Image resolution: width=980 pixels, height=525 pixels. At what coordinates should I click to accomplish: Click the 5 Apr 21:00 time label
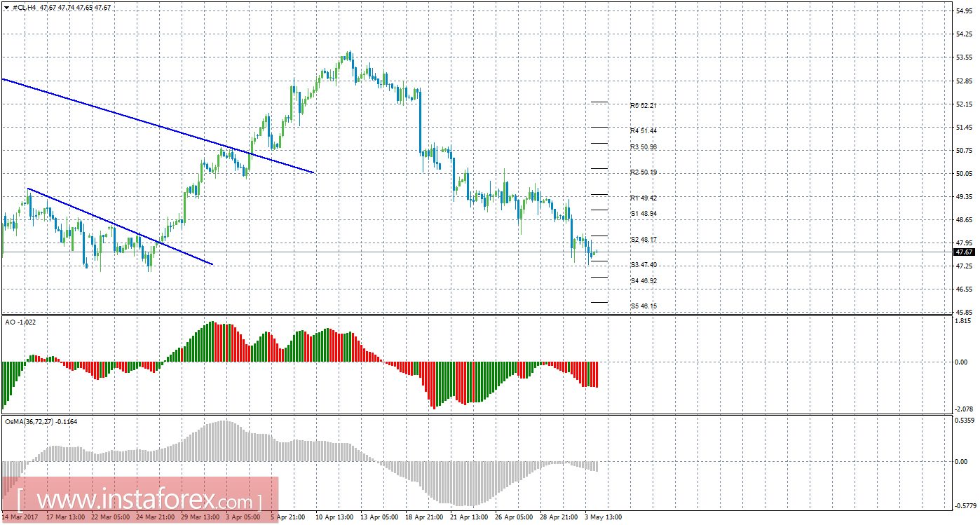[x=288, y=518]
